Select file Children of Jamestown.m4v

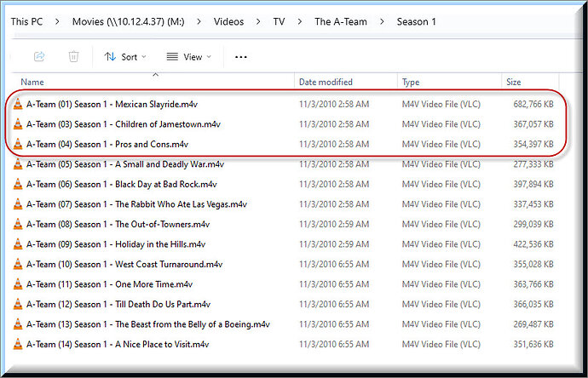(x=124, y=124)
